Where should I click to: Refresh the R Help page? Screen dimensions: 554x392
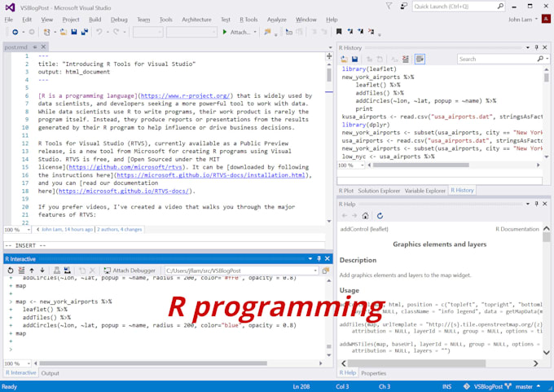[x=380, y=216]
